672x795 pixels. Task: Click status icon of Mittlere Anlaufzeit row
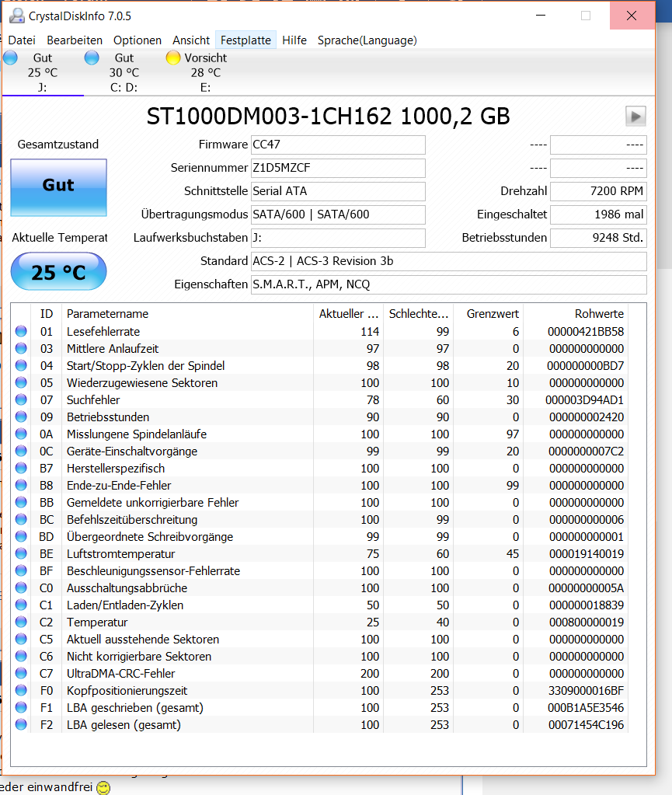coord(21,348)
